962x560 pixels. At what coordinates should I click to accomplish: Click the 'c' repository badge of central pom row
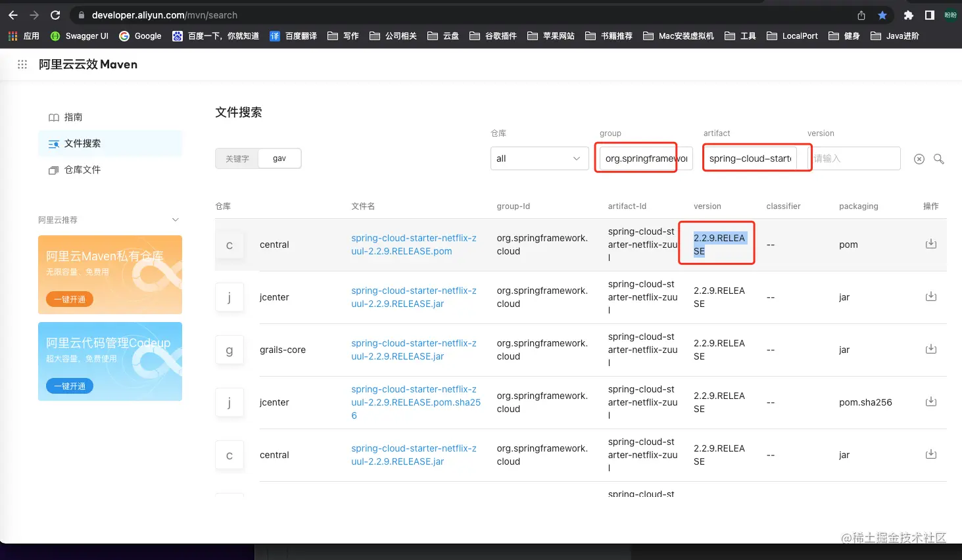pyautogui.click(x=229, y=245)
